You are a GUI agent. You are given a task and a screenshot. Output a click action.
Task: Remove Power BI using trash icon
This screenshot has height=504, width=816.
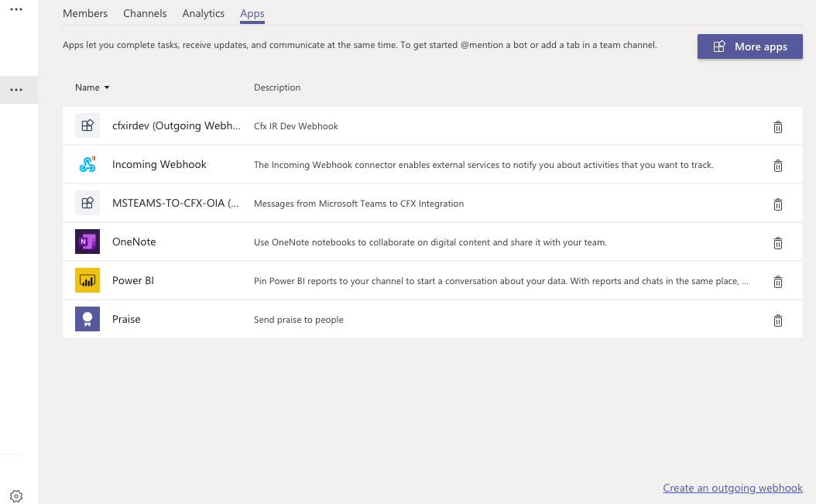point(778,282)
